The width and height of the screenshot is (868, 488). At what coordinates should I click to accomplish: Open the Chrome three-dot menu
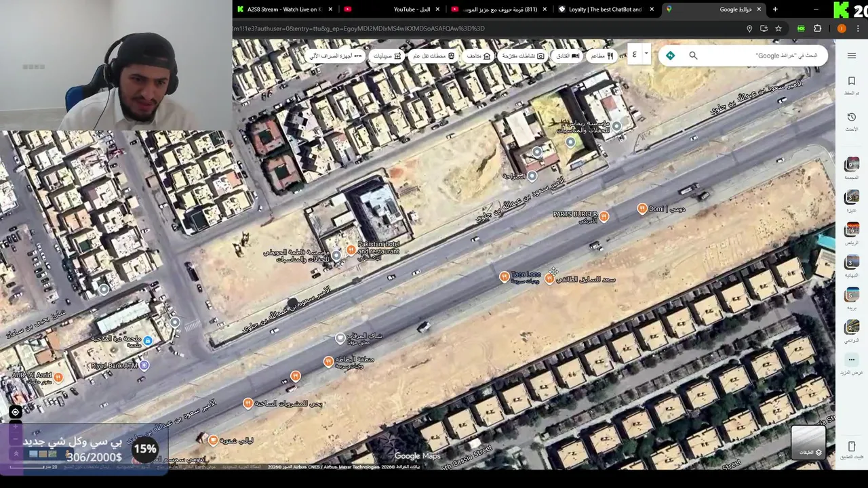point(858,28)
